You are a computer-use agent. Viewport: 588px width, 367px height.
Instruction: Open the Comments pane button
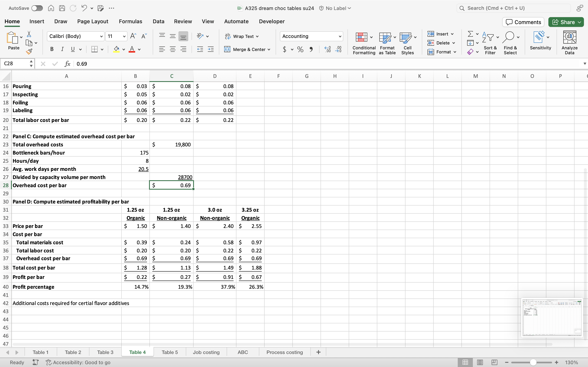pyautogui.click(x=523, y=22)
